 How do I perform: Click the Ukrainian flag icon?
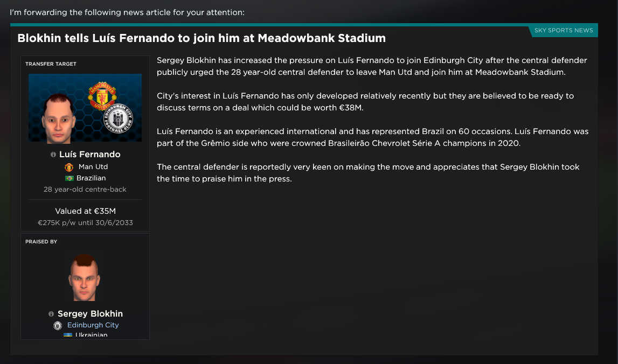tap(68, 335)
